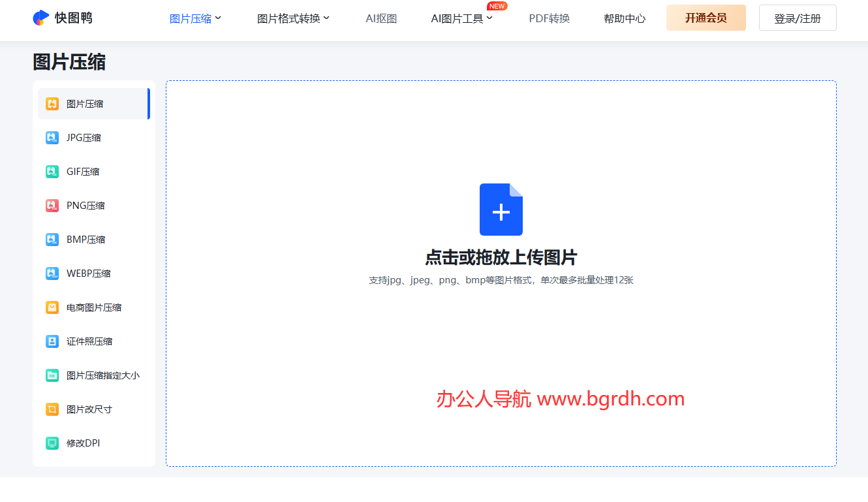Select 修改DPI in the sidebar

point(94,443)
